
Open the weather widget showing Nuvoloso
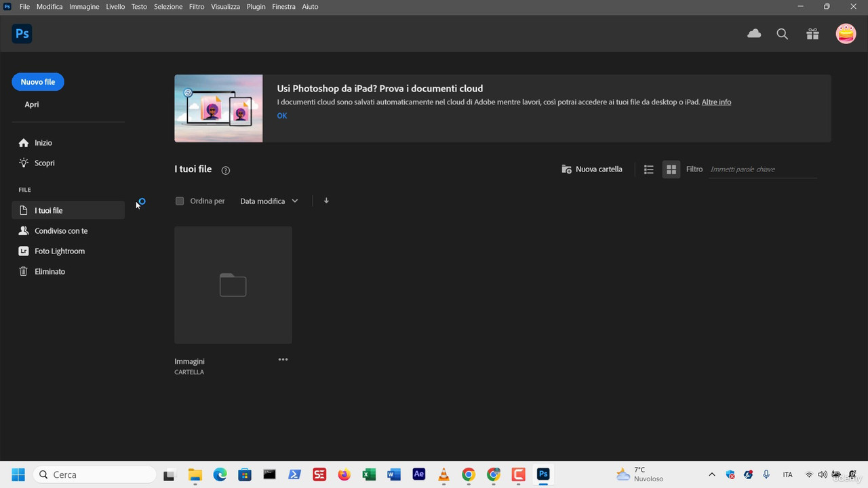[640, 474]
